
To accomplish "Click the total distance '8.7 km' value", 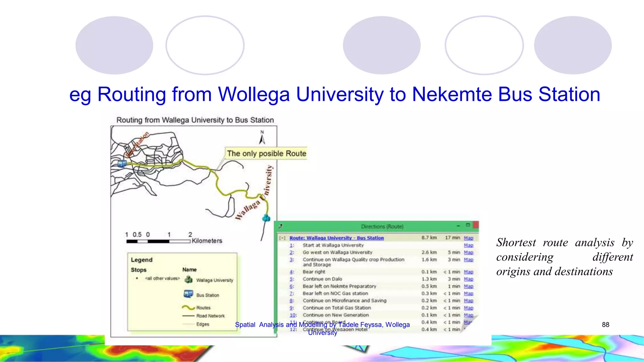I will point(429,238).
